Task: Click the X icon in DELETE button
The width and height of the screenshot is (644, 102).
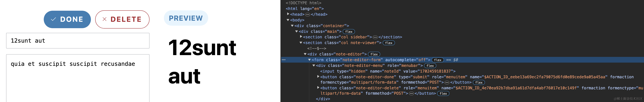Action: point(105,19)
